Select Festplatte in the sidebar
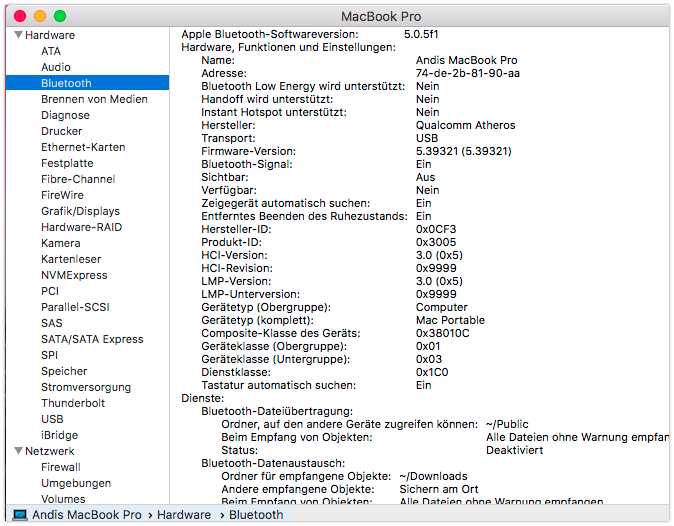 coord(67,163)
